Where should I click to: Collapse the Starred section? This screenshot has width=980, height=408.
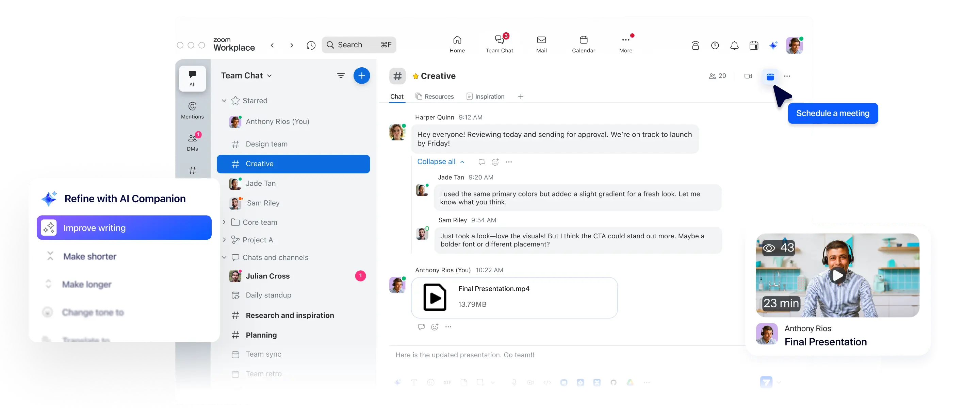tap(224, 101)
